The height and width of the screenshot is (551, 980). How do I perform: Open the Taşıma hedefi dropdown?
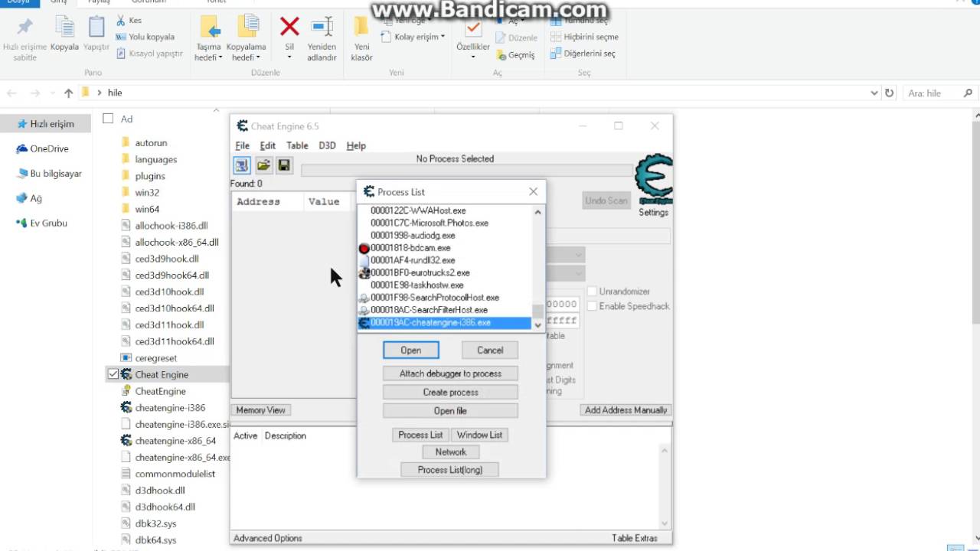tap(208, 52)
